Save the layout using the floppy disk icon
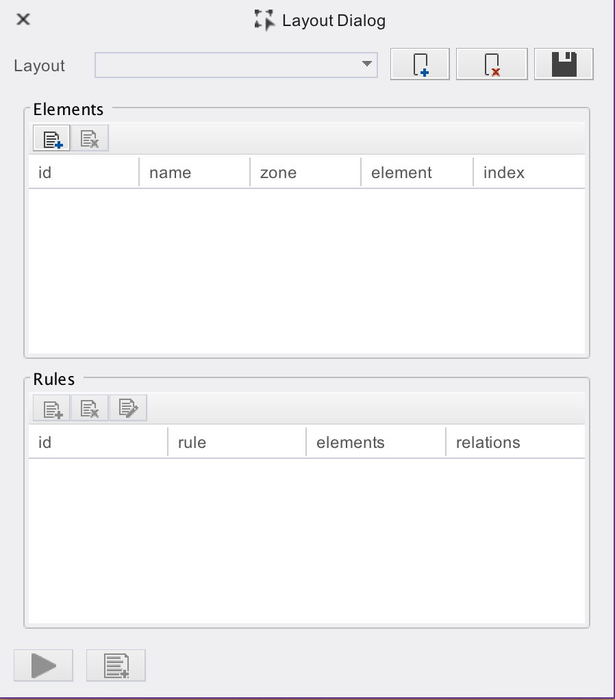 [x=564, y=65]
